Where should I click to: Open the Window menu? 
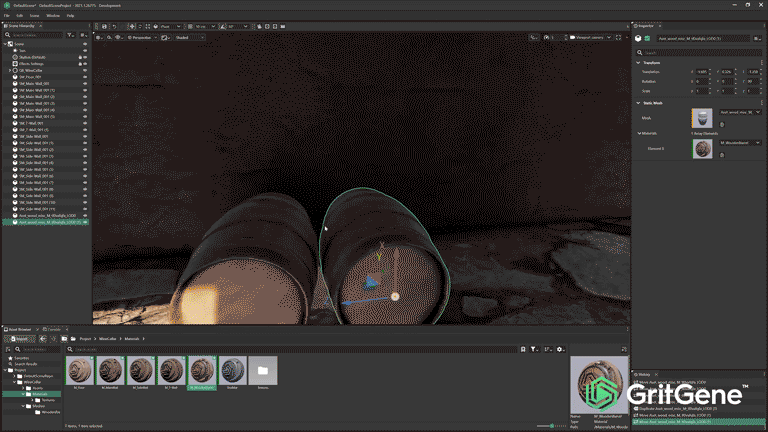point(53,16)
